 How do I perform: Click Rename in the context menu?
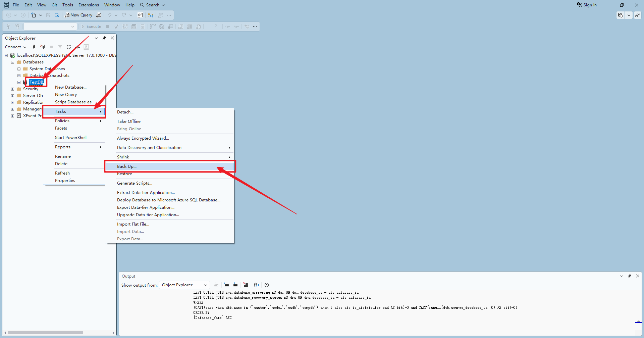pos(74,156)
